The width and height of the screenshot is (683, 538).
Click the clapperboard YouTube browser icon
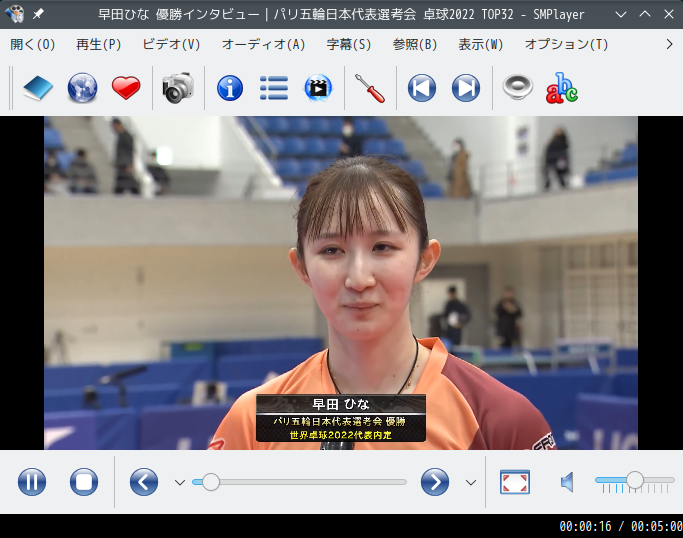[318, 88]
